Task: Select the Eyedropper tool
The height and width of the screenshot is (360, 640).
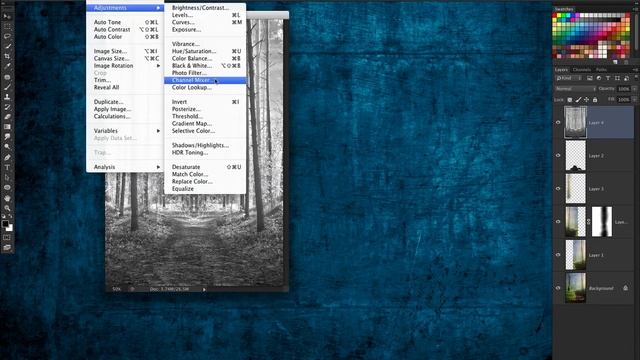Action: tap(7, 66)
